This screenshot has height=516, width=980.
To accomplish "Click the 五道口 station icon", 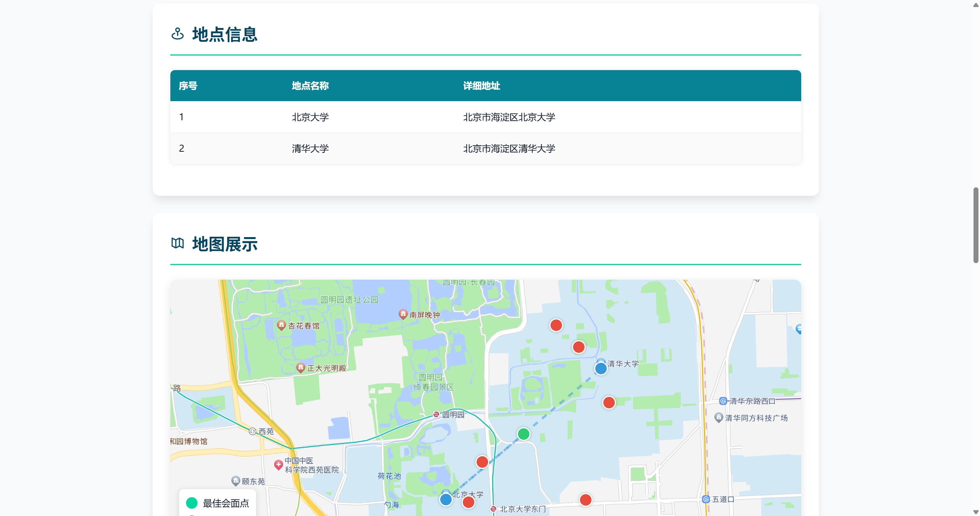I will point(706,499).
